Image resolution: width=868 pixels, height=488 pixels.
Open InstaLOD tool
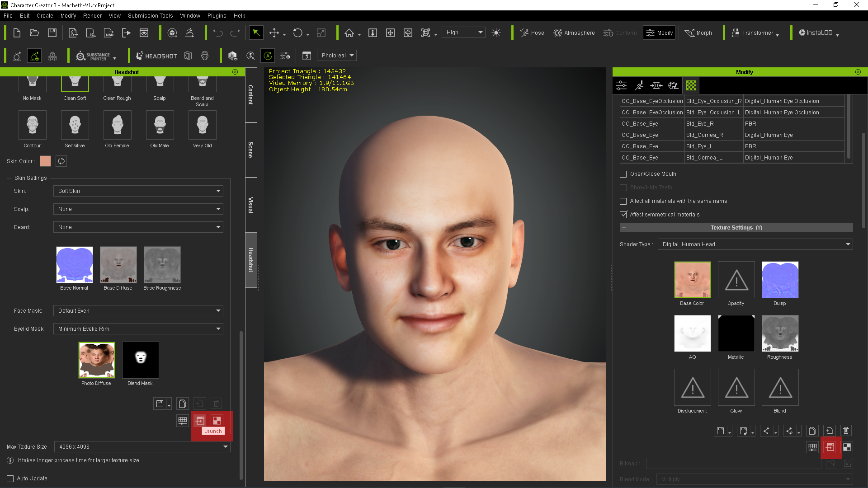click(x=818, y=33)
